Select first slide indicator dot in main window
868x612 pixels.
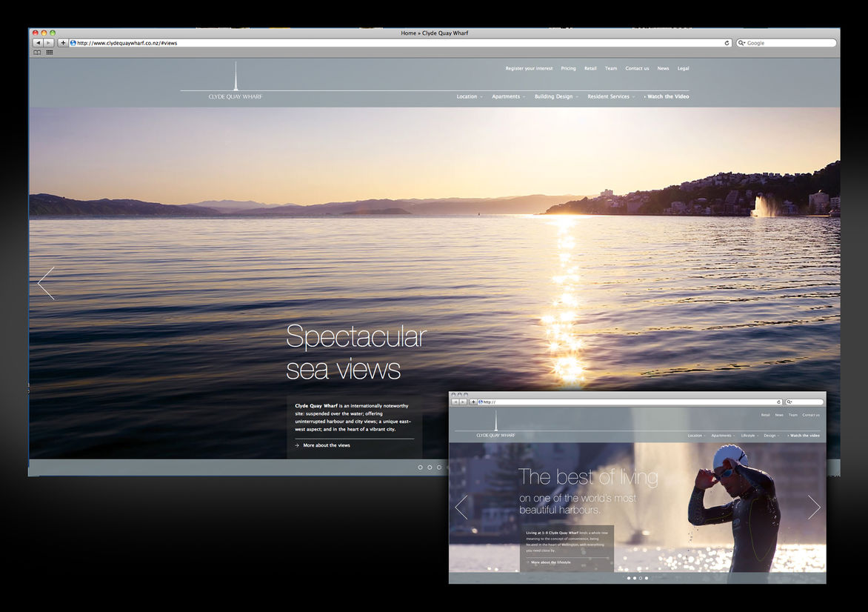420,468
